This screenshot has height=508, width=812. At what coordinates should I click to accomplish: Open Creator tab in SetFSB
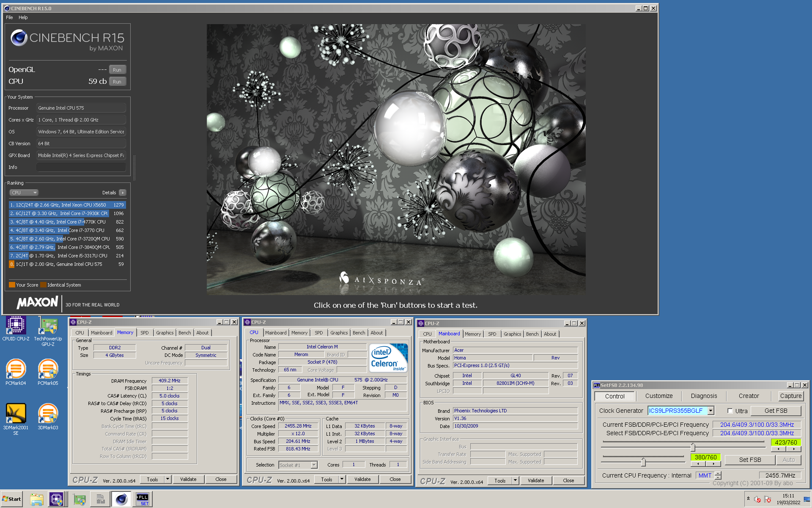point(749,396)
